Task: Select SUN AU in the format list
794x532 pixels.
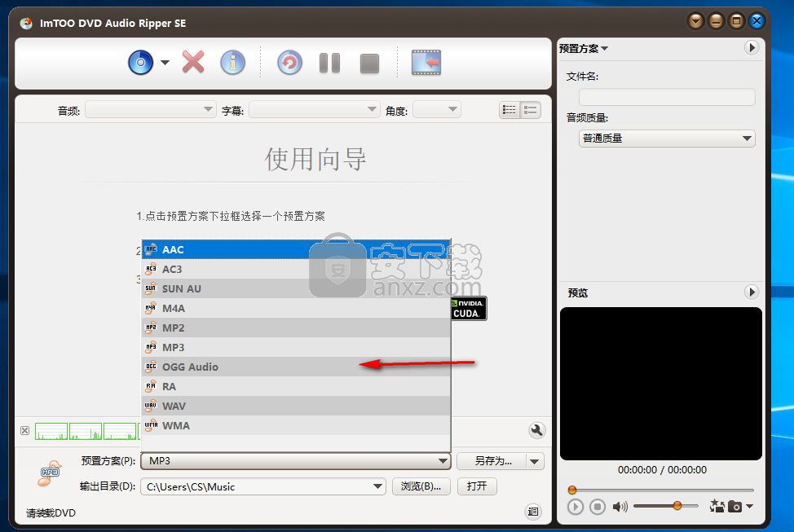Action: (x=296, y=288)
